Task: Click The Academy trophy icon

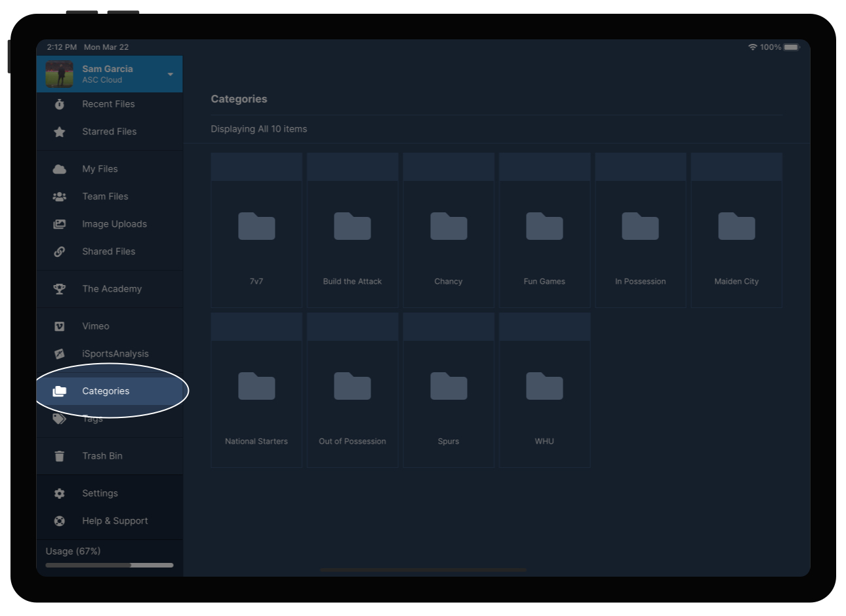Action: click(x=60, y=288)
